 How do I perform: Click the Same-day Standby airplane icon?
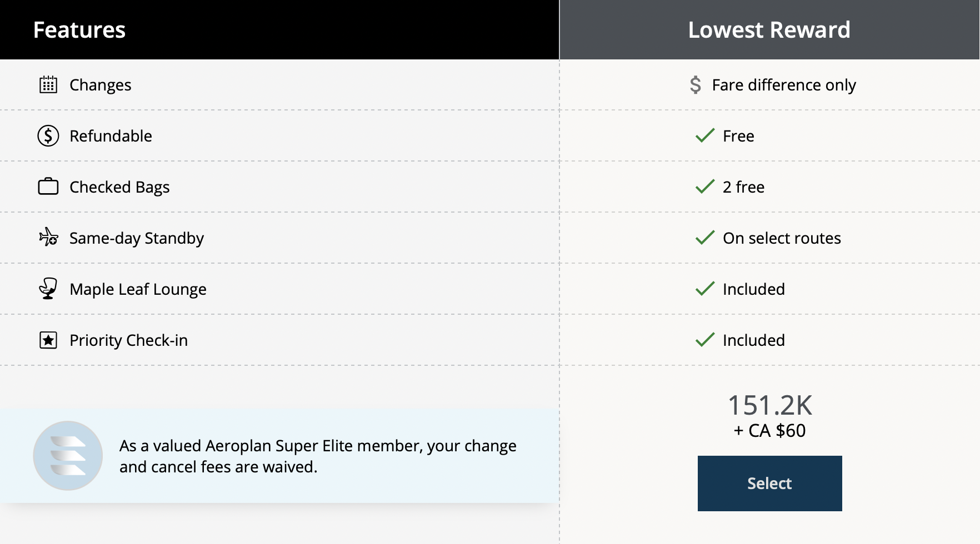48,238
